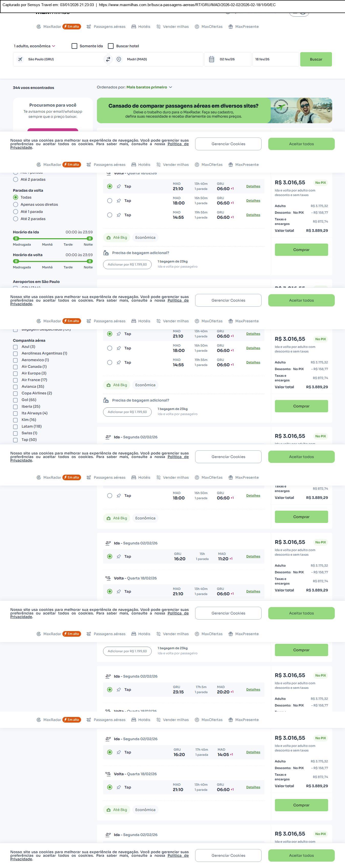Image resolution: width=345 pixels, height=868 pixels.
Task: Enable the Somente ida checkbox
Action: click(74, 46)
